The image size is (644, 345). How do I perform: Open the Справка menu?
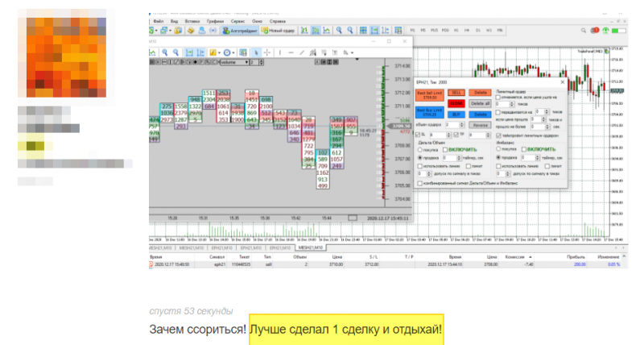point(278,21)
